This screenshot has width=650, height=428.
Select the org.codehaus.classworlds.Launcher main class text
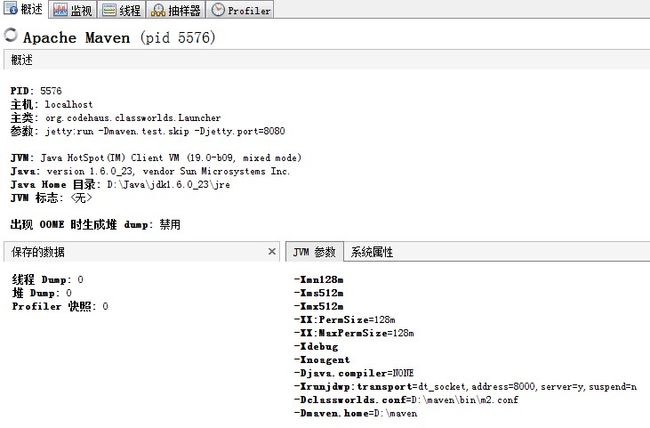click(133, 118)
